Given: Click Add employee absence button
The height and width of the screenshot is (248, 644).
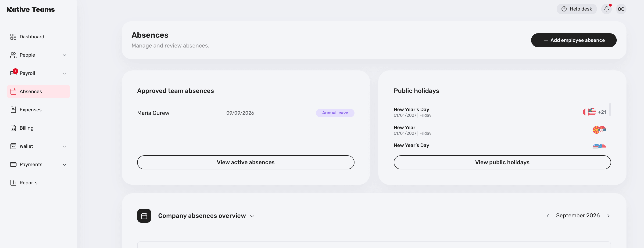Looking at the screenshot, I should click(x=573, y=40).
